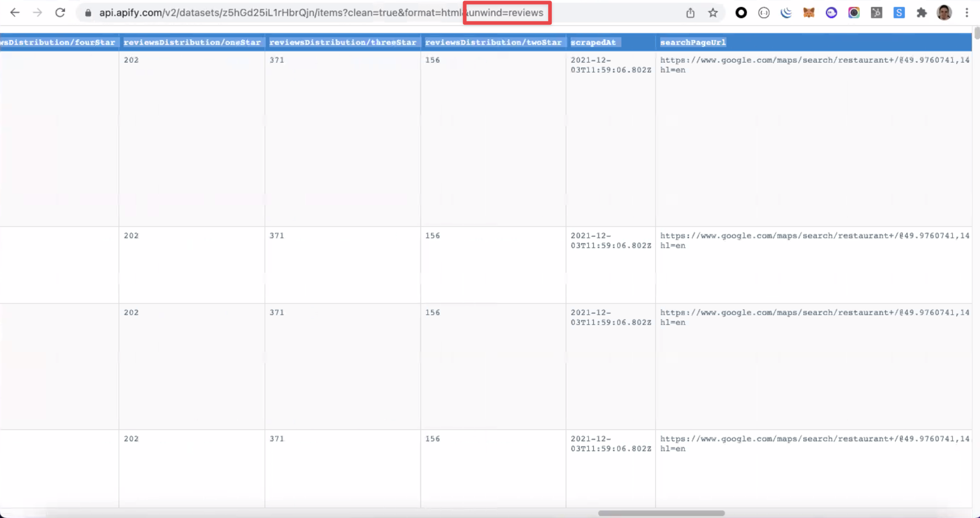Reload the current page

click(61, 12)
